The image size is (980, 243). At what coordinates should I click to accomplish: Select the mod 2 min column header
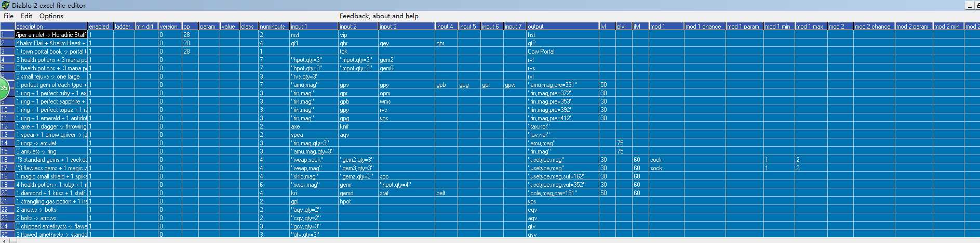point(948,26)
